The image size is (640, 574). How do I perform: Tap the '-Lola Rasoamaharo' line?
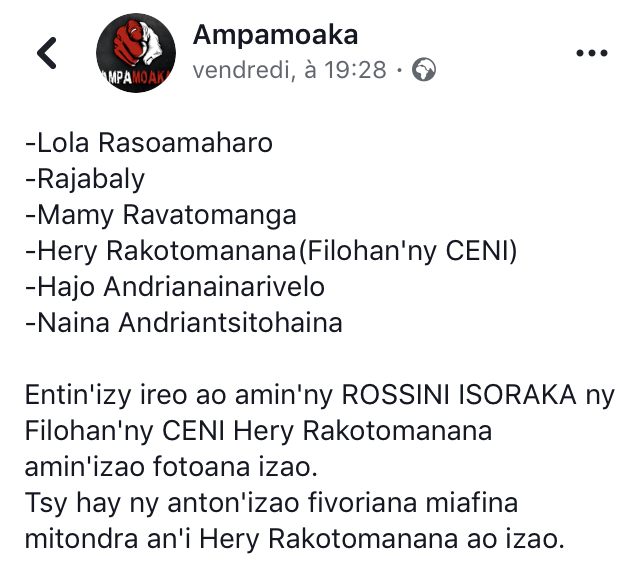pos(149,143)
